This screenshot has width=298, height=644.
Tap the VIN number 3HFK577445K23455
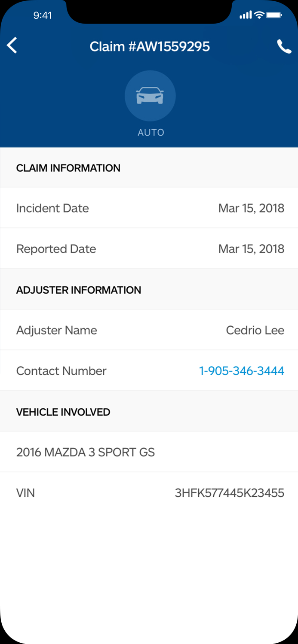[x=229, y=493]
